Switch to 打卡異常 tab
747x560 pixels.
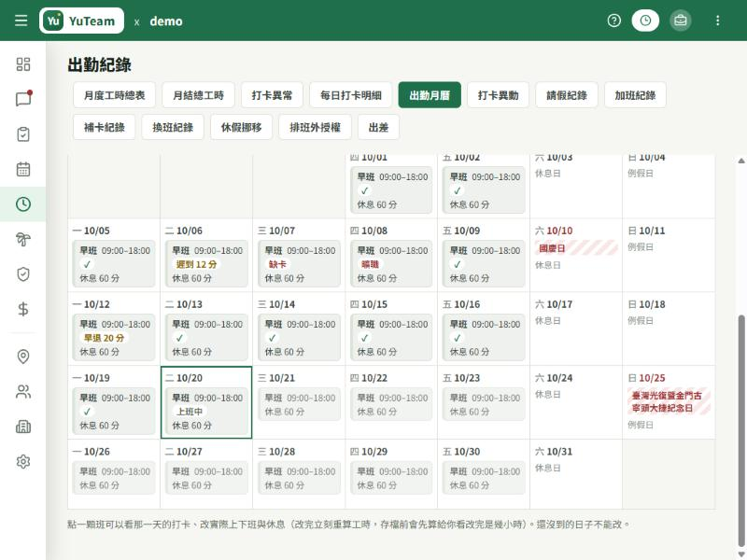272,95
